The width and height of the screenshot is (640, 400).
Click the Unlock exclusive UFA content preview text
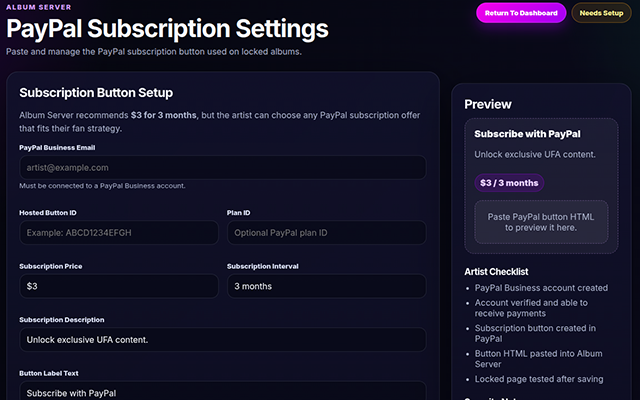coord(535,154)
